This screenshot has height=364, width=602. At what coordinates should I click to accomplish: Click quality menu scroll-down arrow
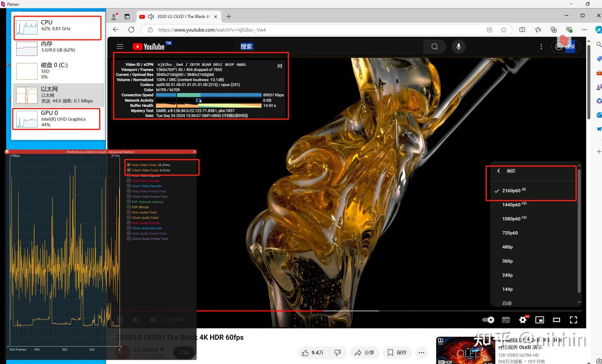(x=579, y=302)
